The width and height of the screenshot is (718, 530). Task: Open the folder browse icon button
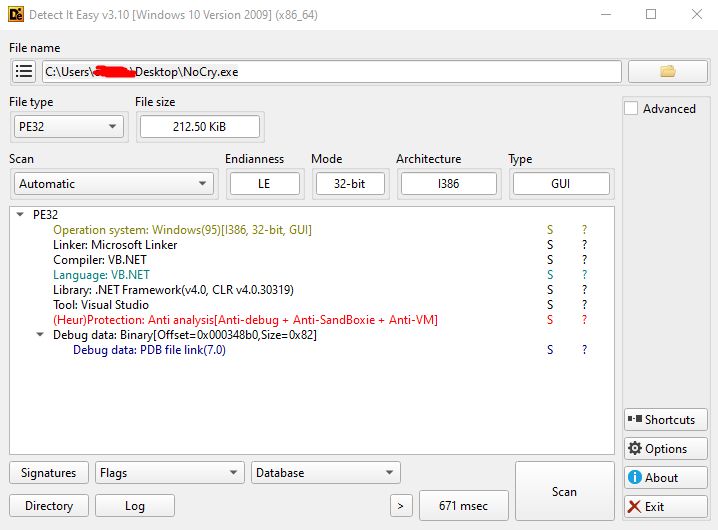coord(667,72)
